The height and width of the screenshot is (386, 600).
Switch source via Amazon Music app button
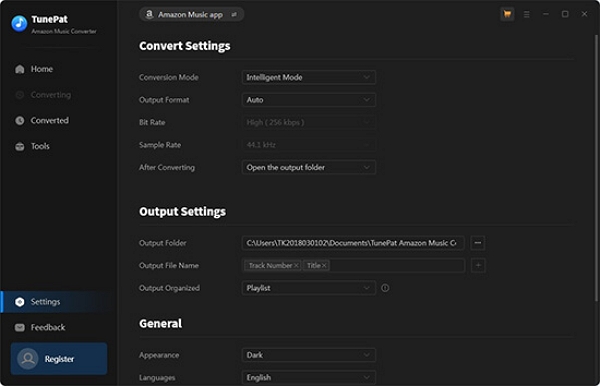click(x=191, y=15)
